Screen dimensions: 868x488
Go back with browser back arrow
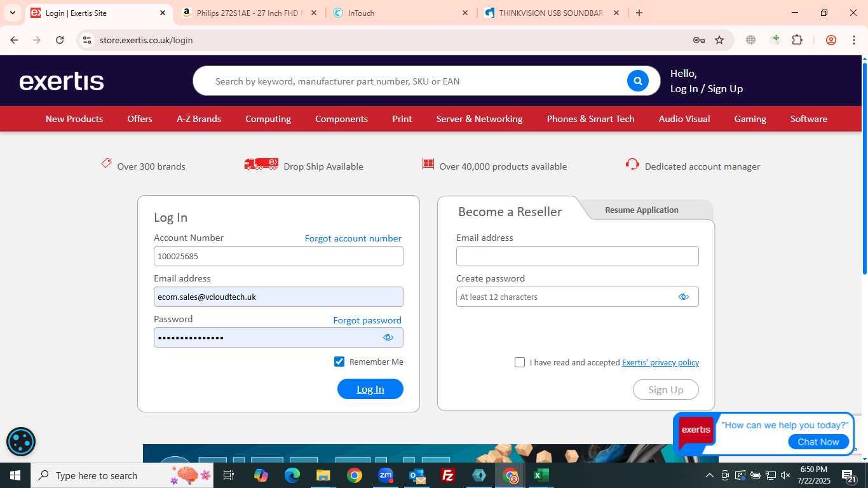(x=14, y=40)
